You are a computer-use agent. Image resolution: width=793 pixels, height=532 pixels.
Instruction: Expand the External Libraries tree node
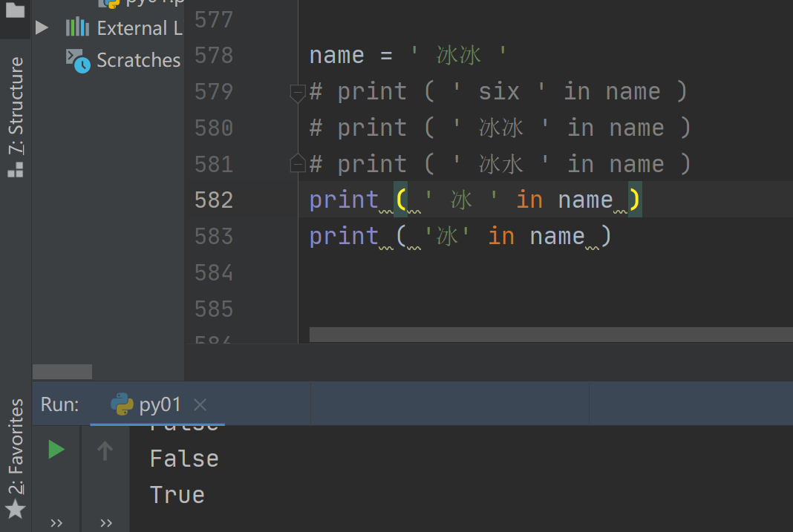(x=42, y=27)
